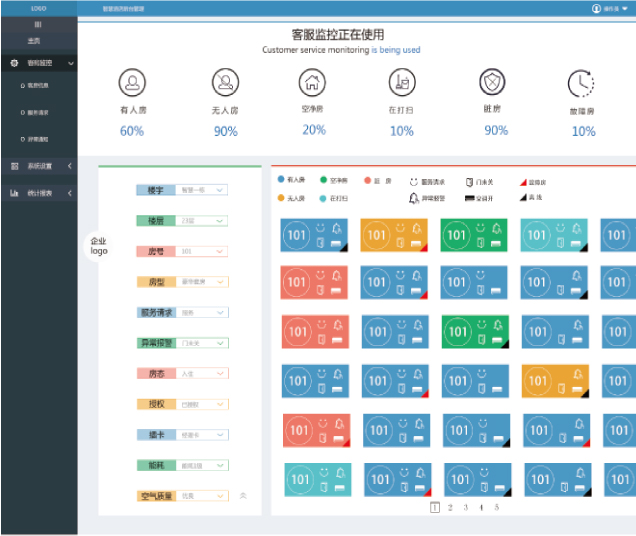Collapse the 智能监控 chevron in sidebar

click(71, 63)
